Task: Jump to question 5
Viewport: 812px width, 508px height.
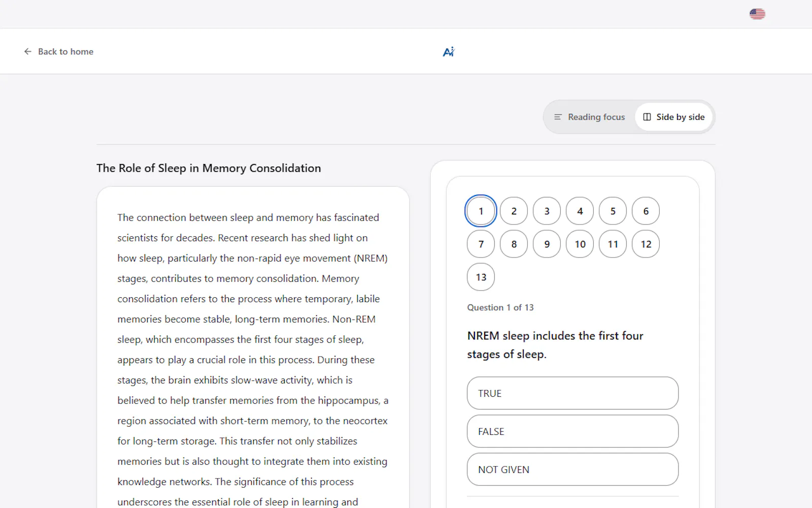Action: tap(613, 211)
